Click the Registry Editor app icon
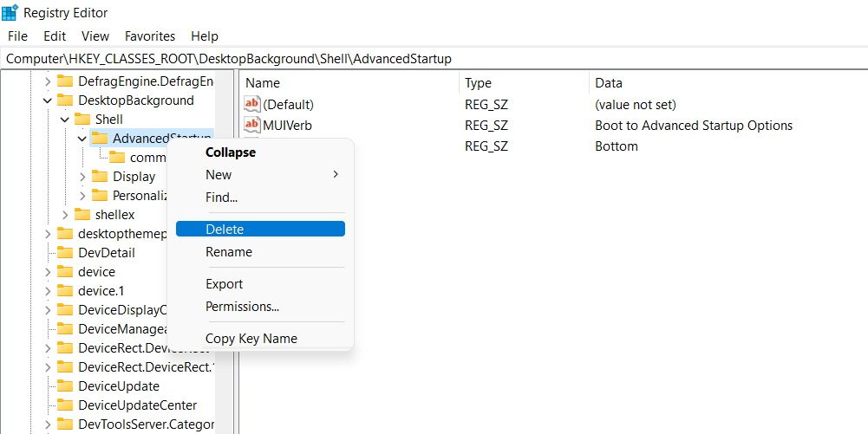868x434 pixels. click(10, 12)
